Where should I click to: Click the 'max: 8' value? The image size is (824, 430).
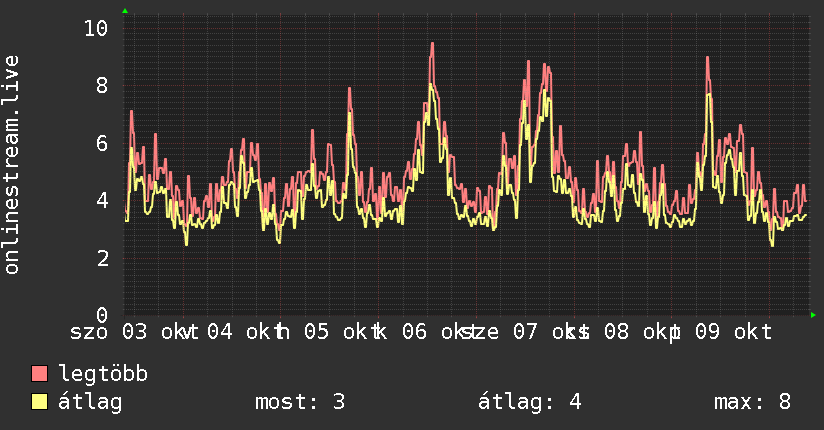click(x=753, y=402)
